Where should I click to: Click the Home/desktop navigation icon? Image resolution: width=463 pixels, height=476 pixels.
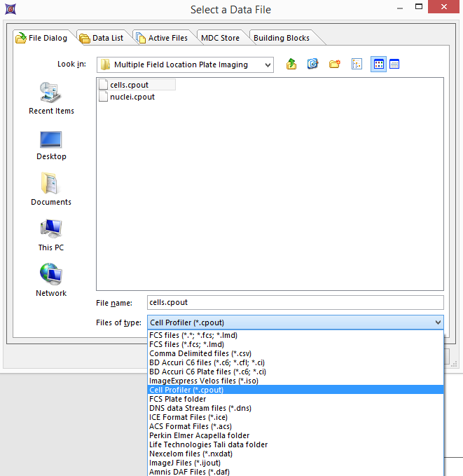click(313, 64)
